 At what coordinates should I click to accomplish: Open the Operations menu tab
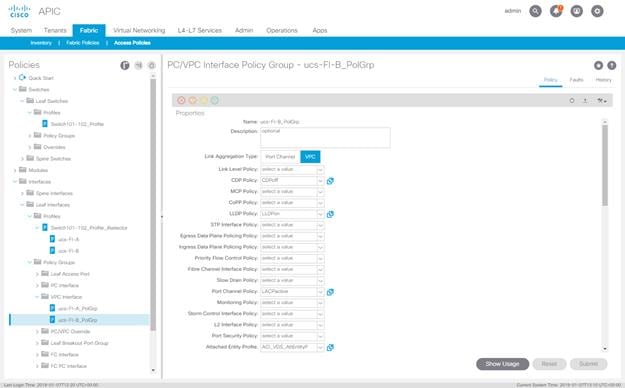(x=282, y=30)
